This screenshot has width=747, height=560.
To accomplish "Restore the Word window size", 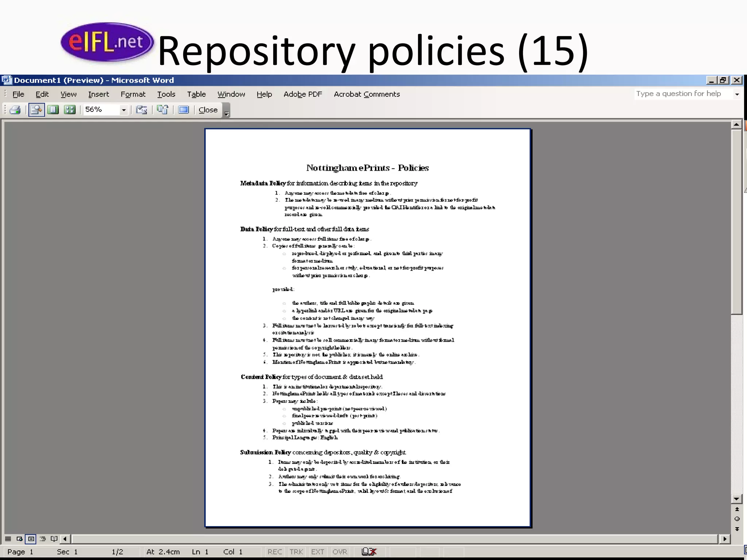I will tap(723, 80).
